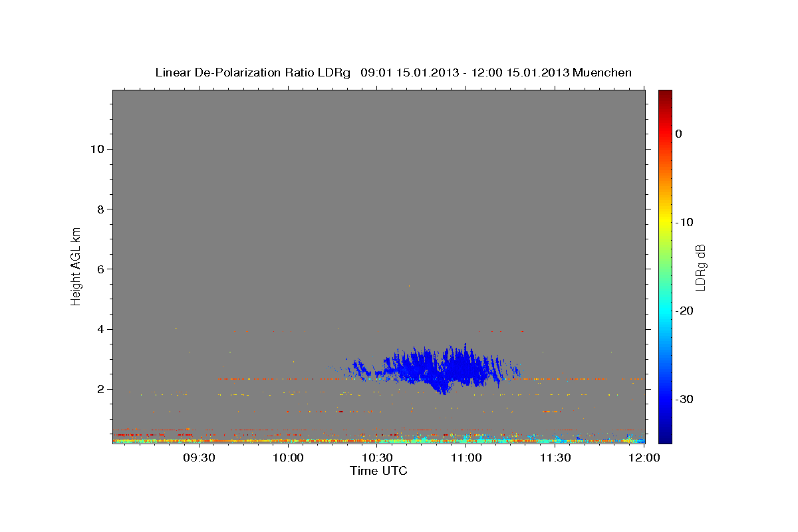Click the colorbar tick label -10
This screenshot has height=532, width=798.
[685, 222]
